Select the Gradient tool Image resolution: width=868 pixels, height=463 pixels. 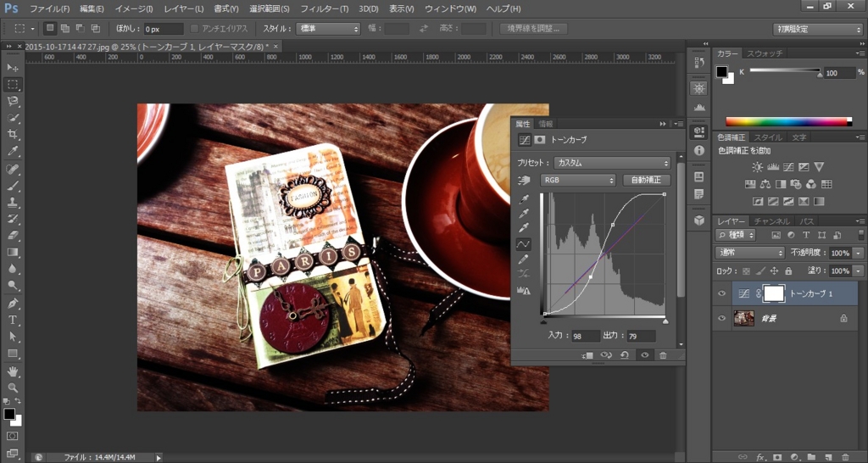[12, 252]
